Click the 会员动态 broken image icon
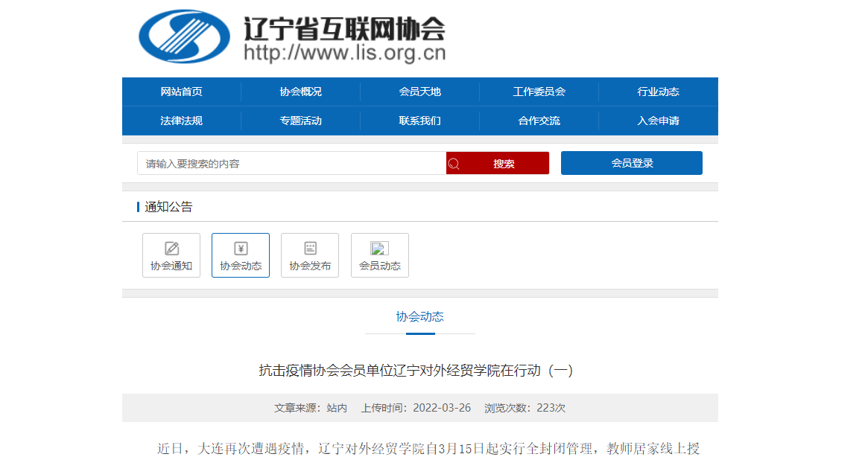The width and height of the screenshot is (868, 457). [x=380, y=249]
